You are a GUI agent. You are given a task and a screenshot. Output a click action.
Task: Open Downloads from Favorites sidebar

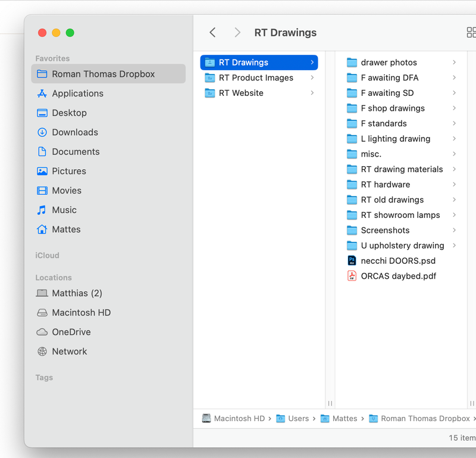pyautogui.click(x=74, y=132)
